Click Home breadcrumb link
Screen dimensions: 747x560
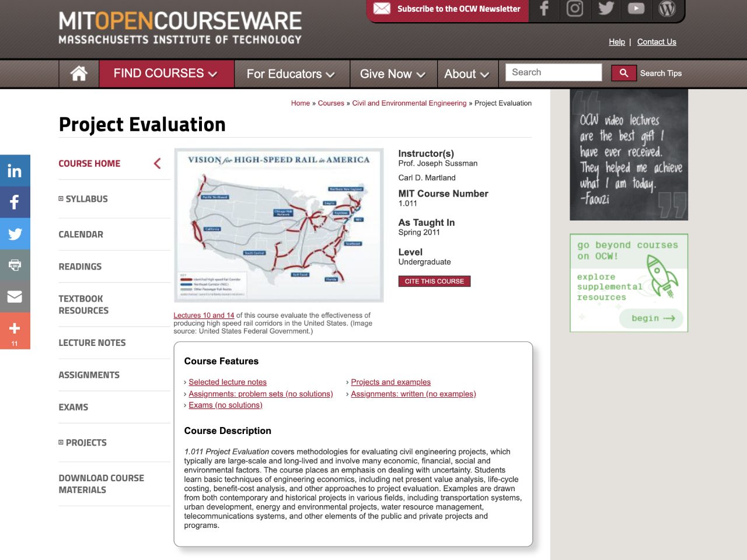click(301, 103)
